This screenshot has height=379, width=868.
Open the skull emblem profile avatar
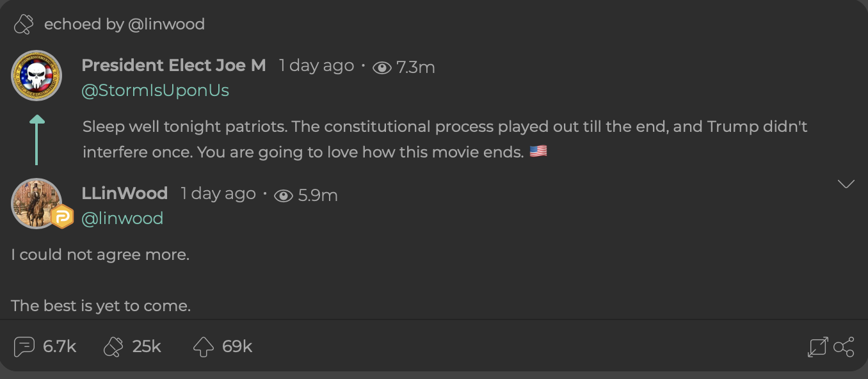[x=36, y=76]
